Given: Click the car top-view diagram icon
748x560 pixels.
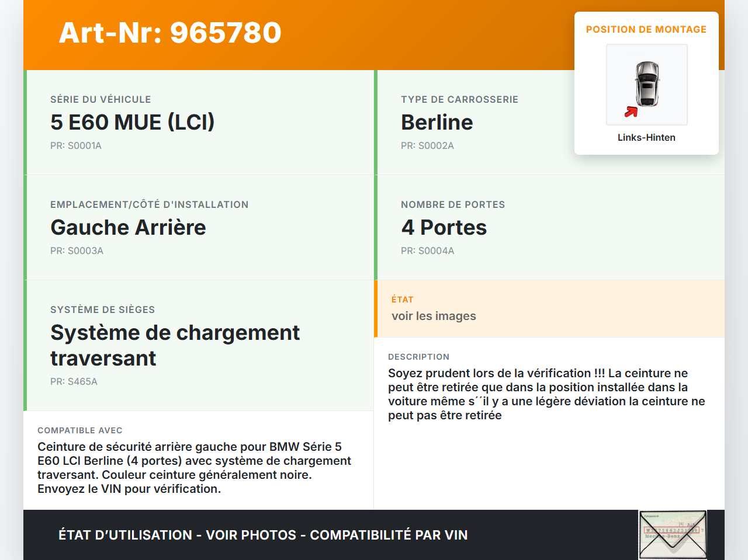Looking at the screenshot, I should 646,84.
